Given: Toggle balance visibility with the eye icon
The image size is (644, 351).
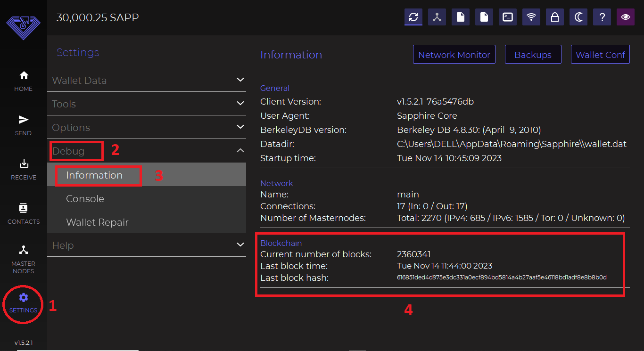Looking at the screenshot, I should pos(626,17).
